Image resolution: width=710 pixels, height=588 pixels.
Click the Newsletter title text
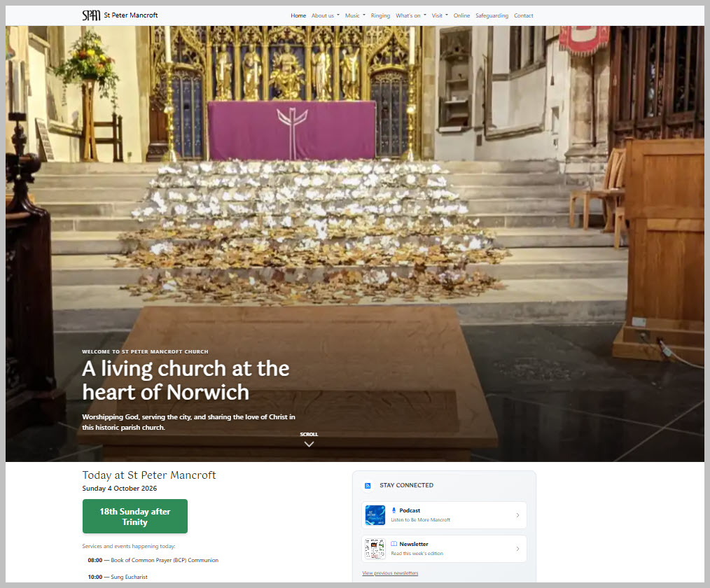coord(414,544)
